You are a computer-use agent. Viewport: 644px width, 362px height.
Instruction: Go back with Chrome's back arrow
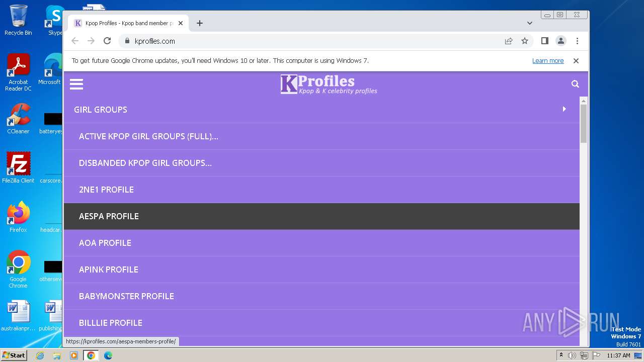coord(75,41)
